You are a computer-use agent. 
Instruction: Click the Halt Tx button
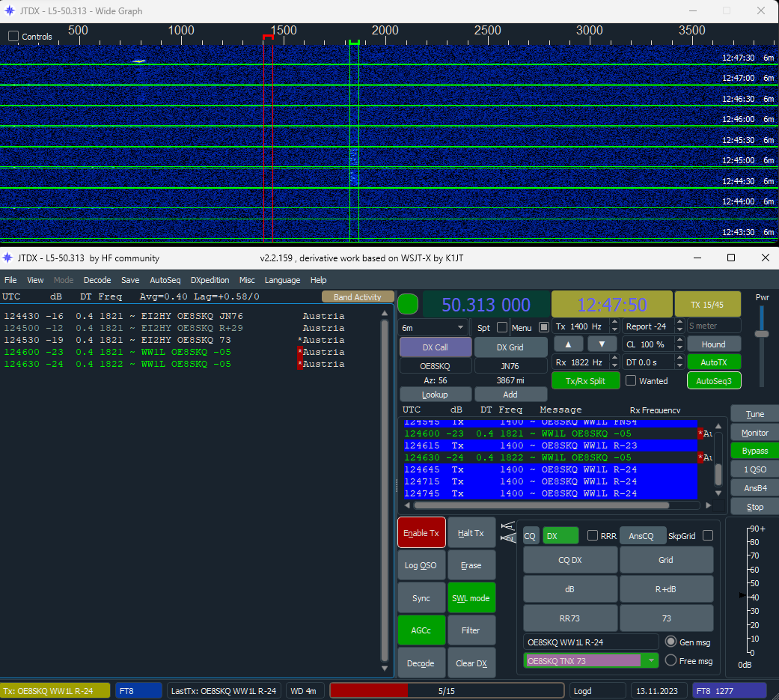471,533
